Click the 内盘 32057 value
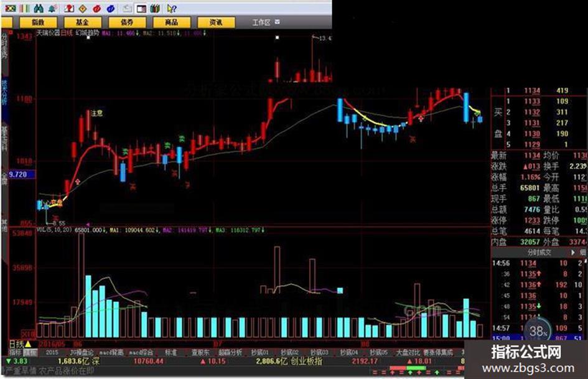The height and width of the screenshot is (379, 588). point(530,242)
